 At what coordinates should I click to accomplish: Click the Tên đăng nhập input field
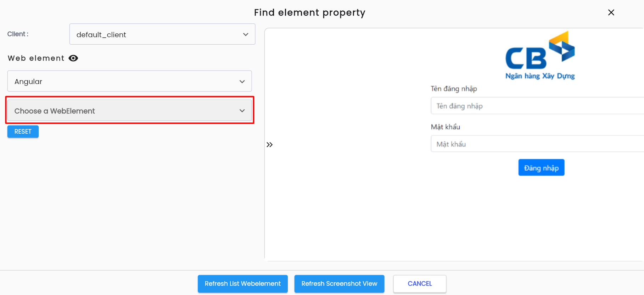click(537, 106)
